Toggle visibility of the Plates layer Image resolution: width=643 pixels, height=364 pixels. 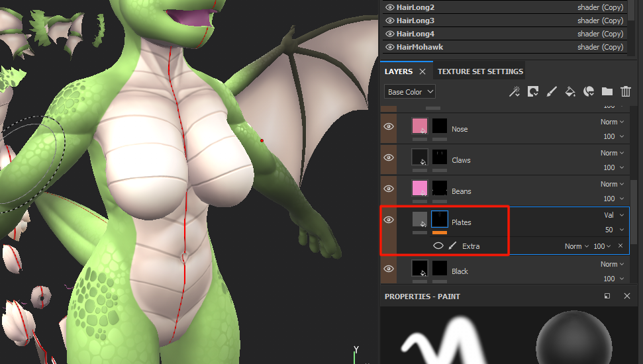tap(389, 220)
